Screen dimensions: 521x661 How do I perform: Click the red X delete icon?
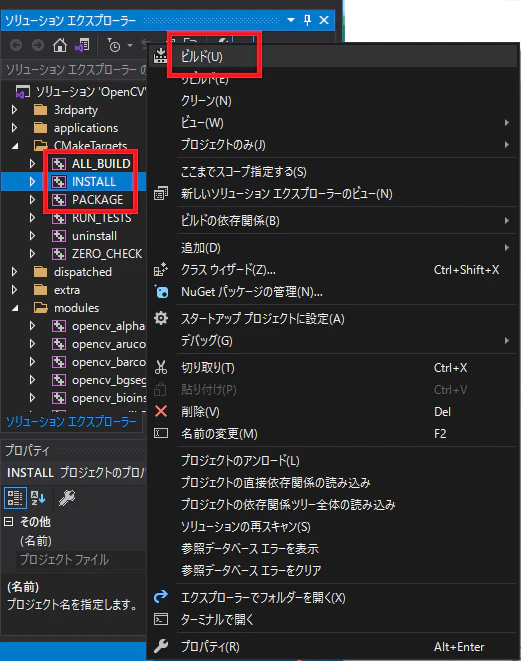161,411
